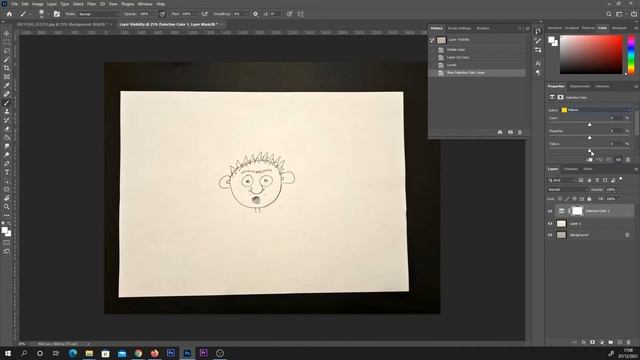
Task: Open the Colors dropdown showing Yellows
Action: click(596, 110)
